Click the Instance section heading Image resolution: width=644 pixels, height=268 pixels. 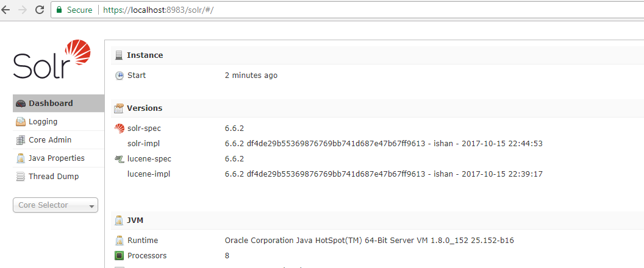point(145,55)
